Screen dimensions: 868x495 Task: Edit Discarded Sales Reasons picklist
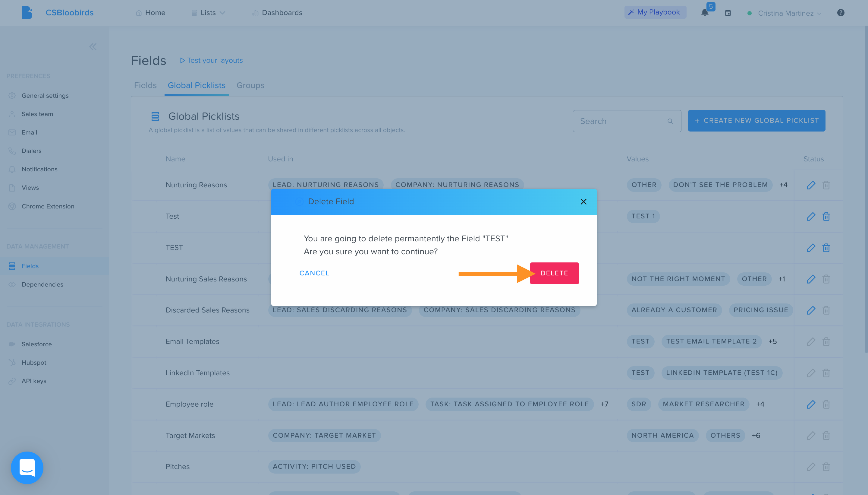tap(811, 310)
